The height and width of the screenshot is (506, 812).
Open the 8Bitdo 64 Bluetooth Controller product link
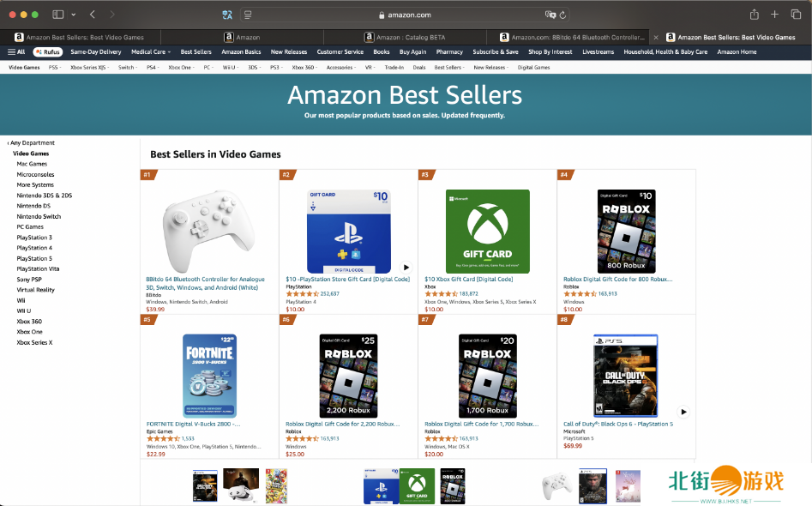click(205, 283)
